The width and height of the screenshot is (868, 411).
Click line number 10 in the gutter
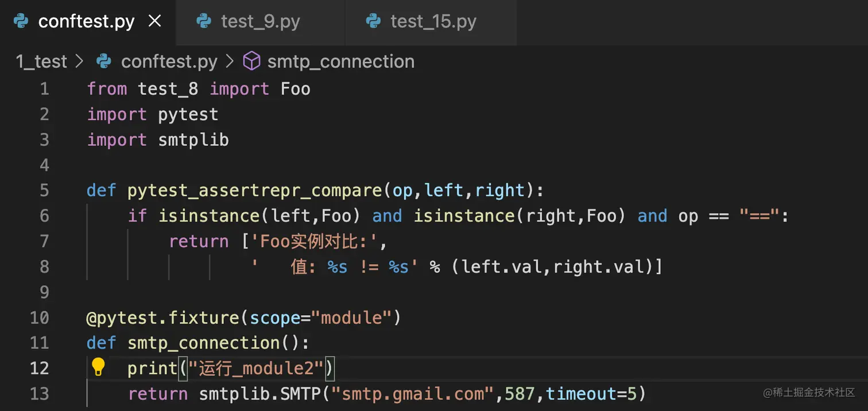point(39,317)
